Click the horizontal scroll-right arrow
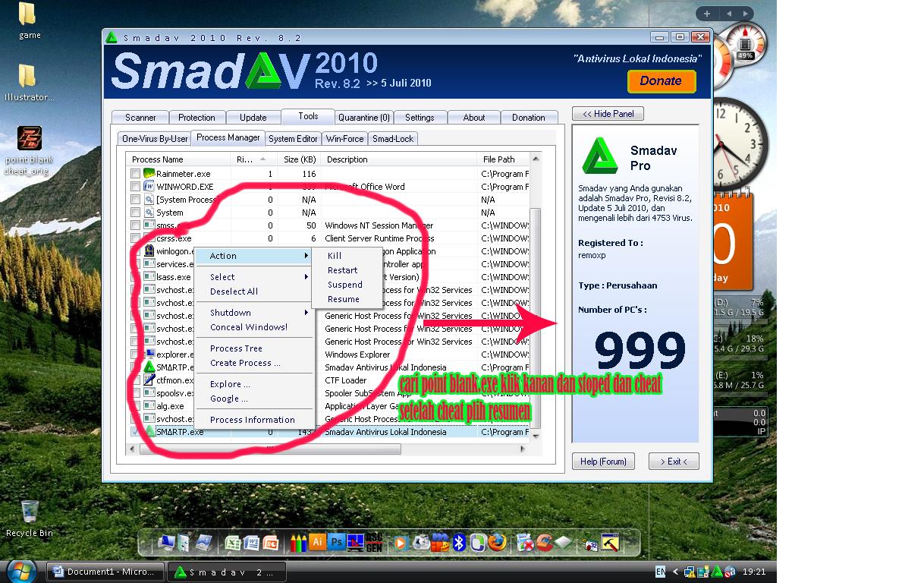 (523, 449)
